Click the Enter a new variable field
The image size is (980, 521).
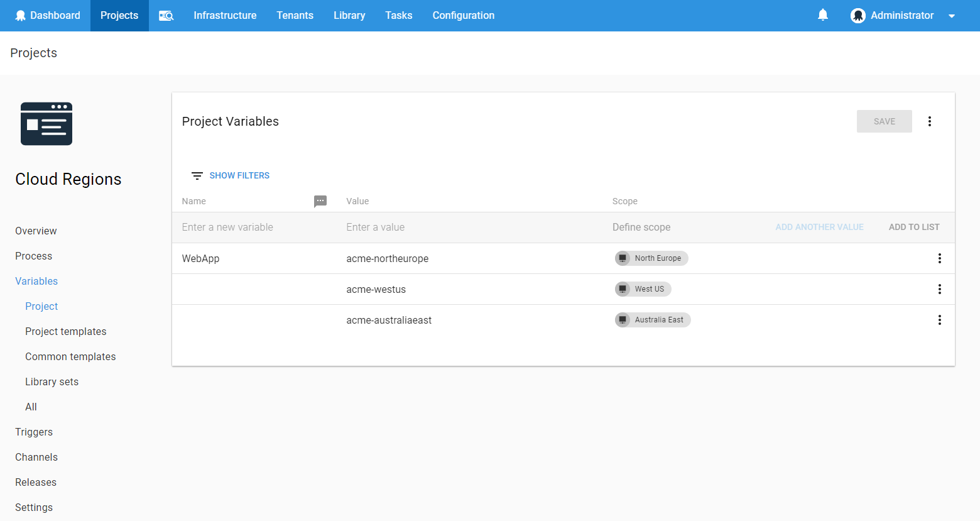click(251, 227)
